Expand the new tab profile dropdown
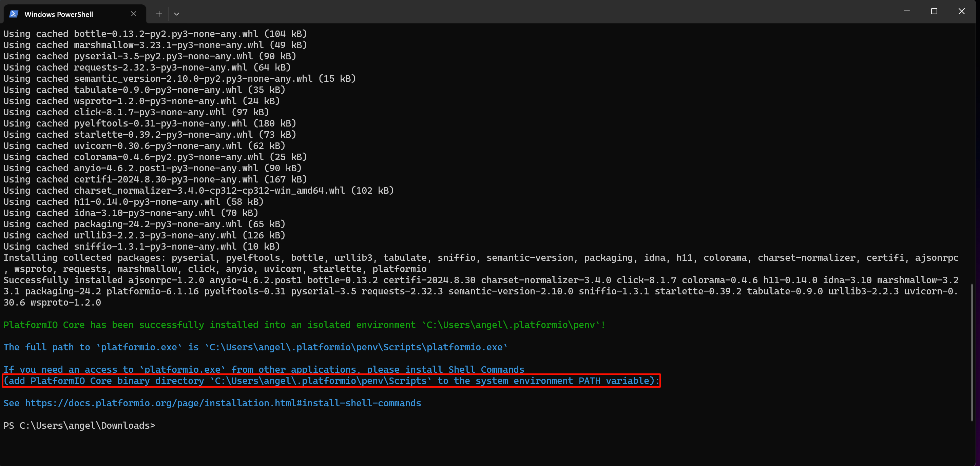This screenshot has height=466, width=980. pos(176,14)
